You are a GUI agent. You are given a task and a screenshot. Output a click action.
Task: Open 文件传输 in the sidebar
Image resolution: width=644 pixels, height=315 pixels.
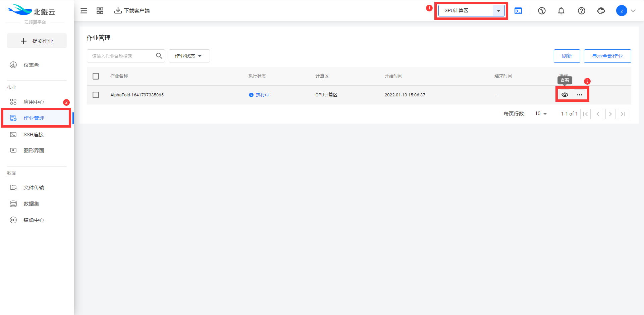point(37,188)
